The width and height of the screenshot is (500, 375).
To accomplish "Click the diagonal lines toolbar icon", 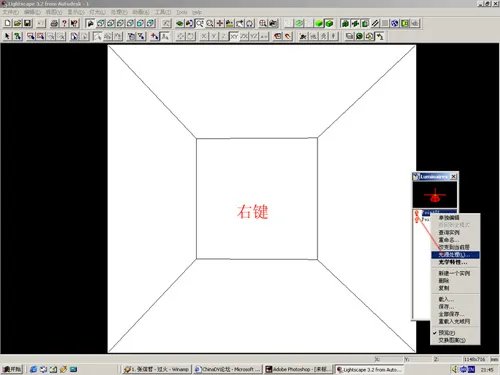I will pos(375,23).
